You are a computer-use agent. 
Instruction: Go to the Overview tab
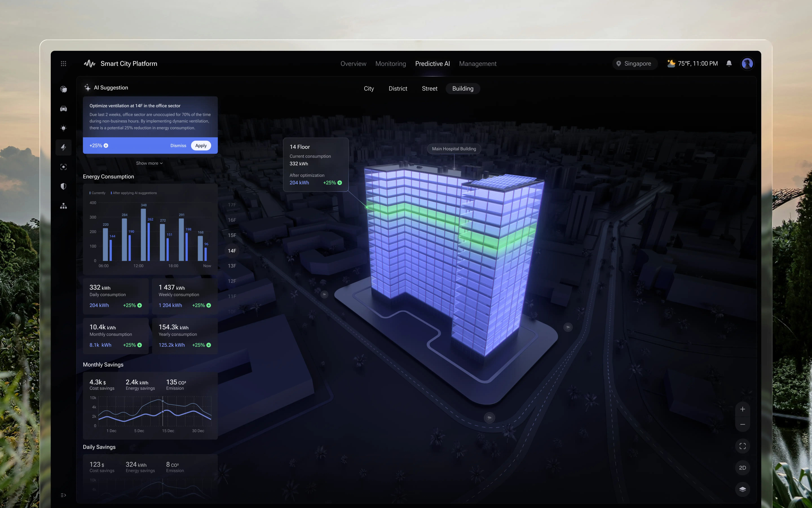[353, 63]
